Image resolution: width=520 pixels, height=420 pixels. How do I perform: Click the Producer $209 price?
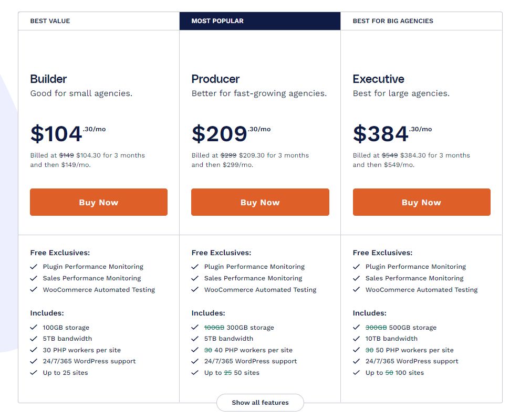coord(220,133)
